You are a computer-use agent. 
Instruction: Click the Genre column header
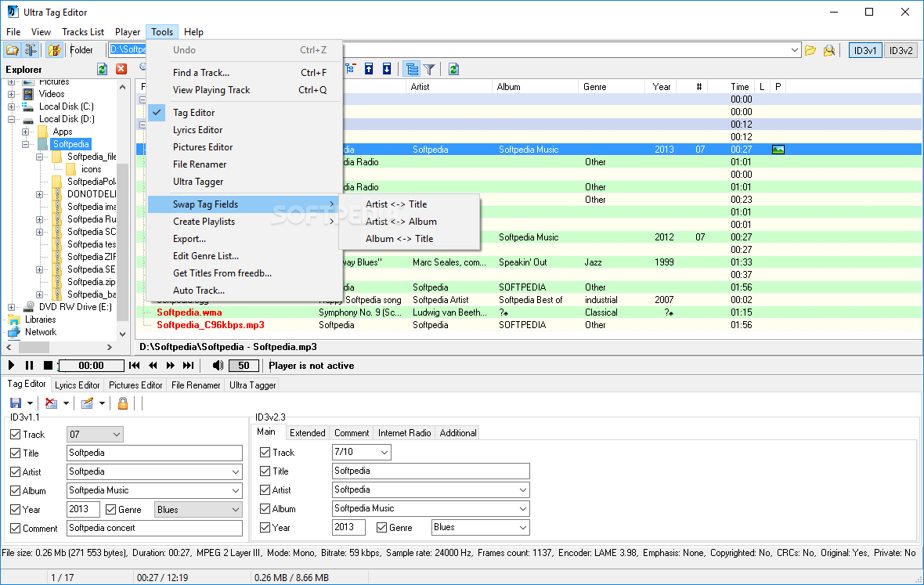point(611,87)
